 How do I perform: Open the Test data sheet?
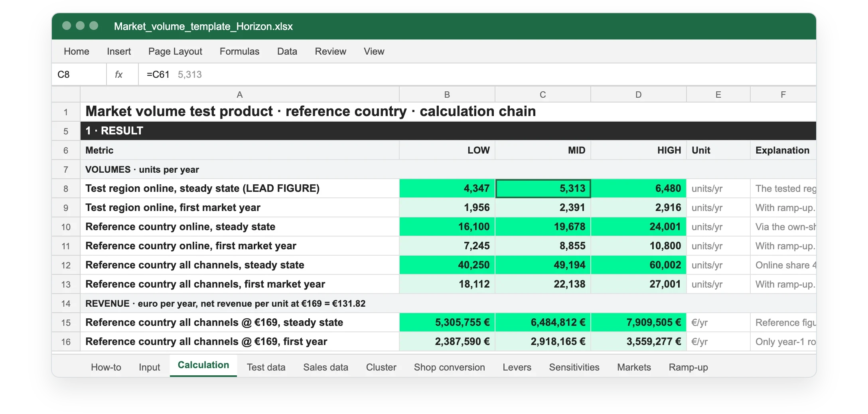266,367
